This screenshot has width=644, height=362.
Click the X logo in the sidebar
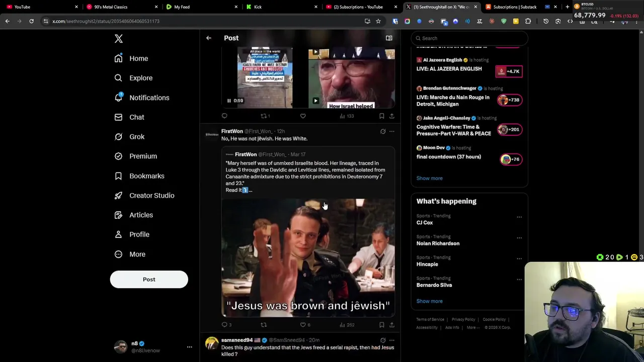pos(119,39)
